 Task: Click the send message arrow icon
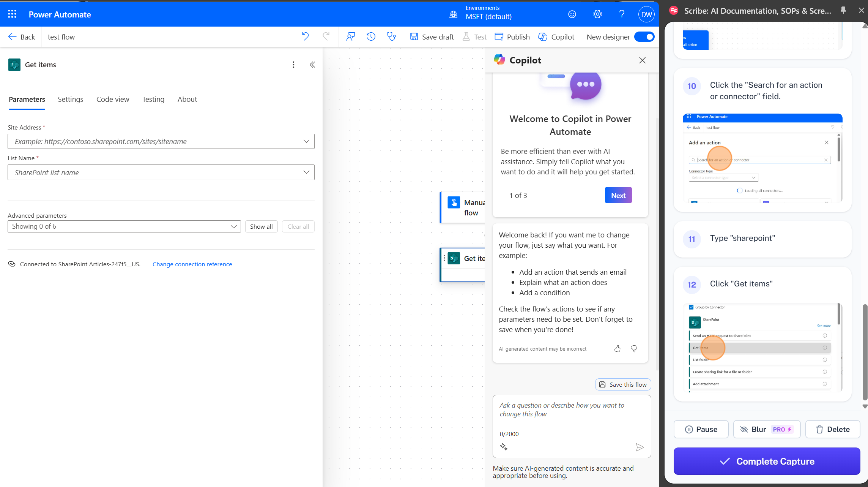(x=640, y=447)
